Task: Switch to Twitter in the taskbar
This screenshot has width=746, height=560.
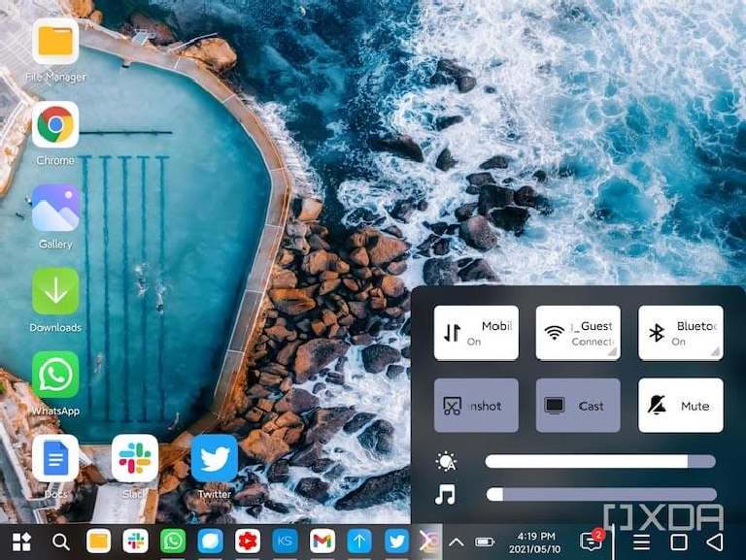Action: (x=396, y=541)
